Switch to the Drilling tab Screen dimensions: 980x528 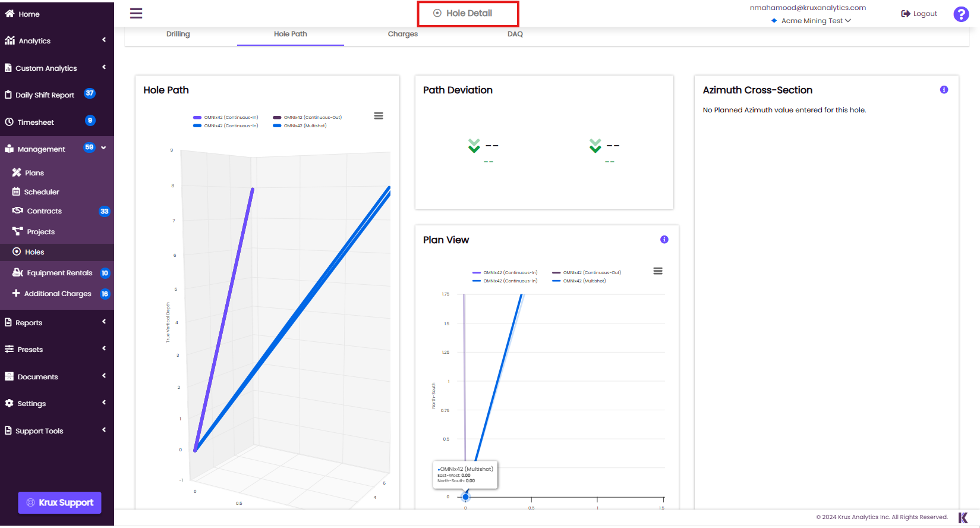[178, 34]
